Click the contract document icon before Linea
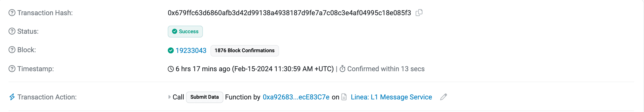Viewport: 644px width, 112px height. pyautogui.click(x=344, y=97)
